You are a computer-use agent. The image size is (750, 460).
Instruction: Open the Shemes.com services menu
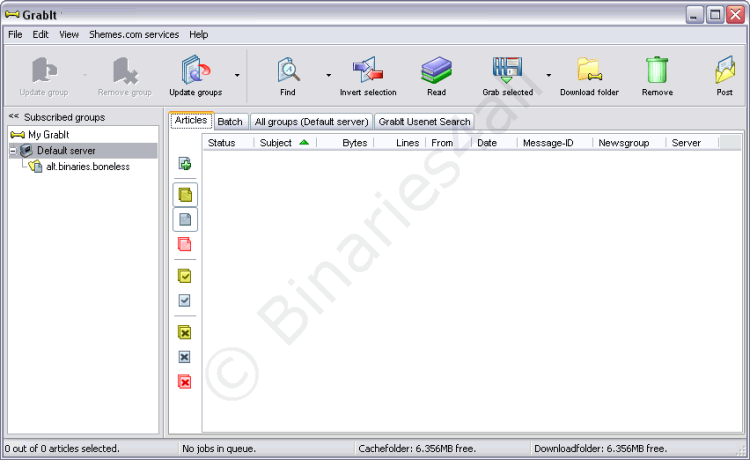click(x=134, y=34)
